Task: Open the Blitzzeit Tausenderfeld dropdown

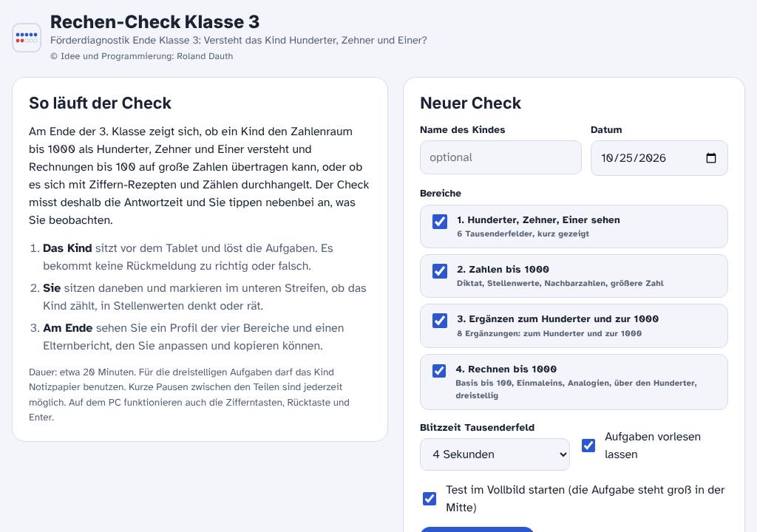Action: pyautogui.click(x=495, y=454)
